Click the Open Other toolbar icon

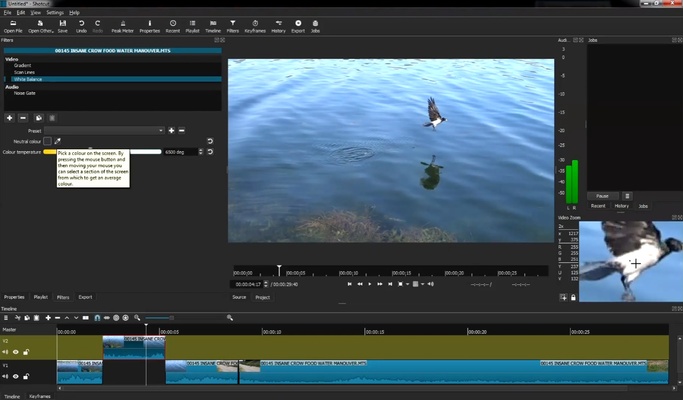(41, 26)
